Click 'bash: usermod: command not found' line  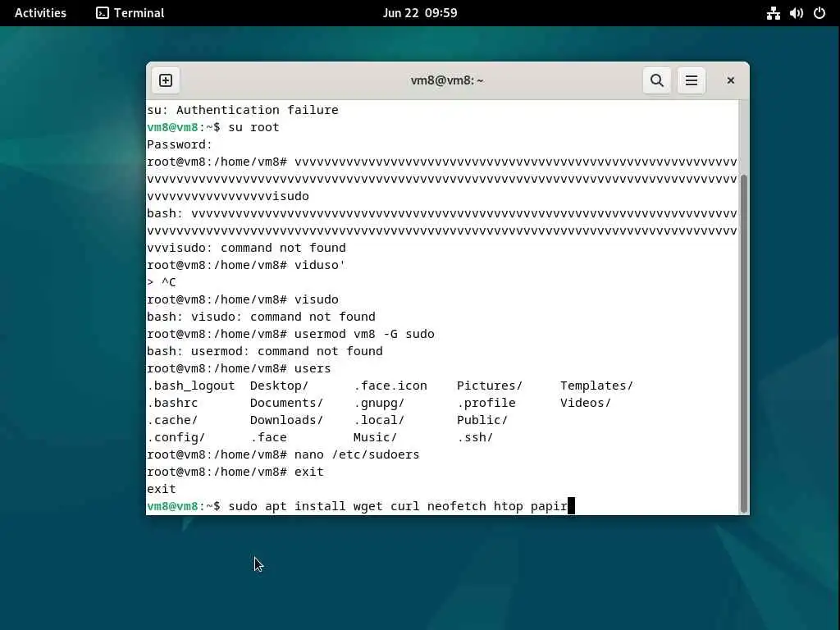[265, 351]
